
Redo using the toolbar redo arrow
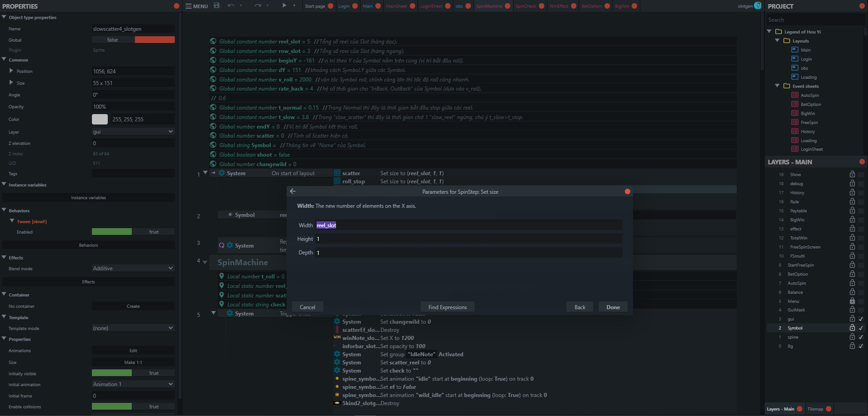tap(258, 5)
